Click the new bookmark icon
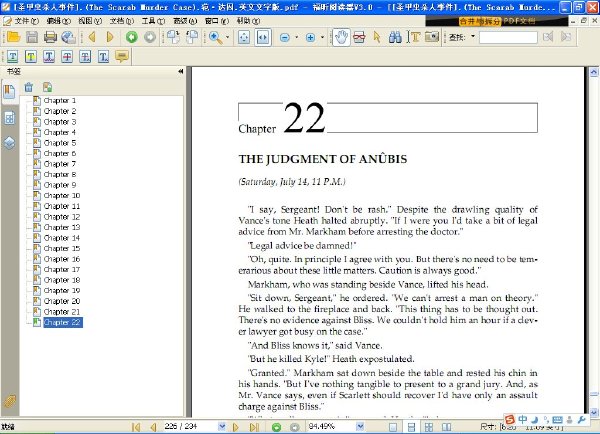This screenshot has width=600, height=434. pos(47,87)
